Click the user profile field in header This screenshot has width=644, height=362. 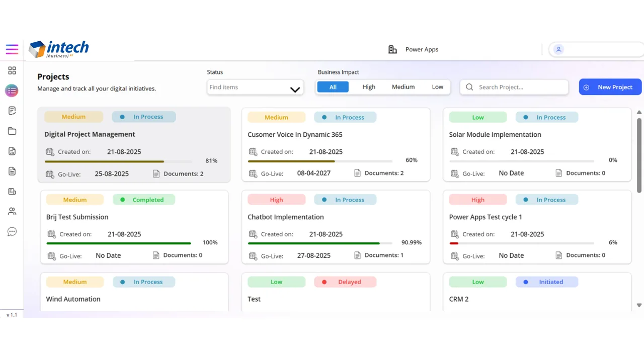tap(597, 49)
